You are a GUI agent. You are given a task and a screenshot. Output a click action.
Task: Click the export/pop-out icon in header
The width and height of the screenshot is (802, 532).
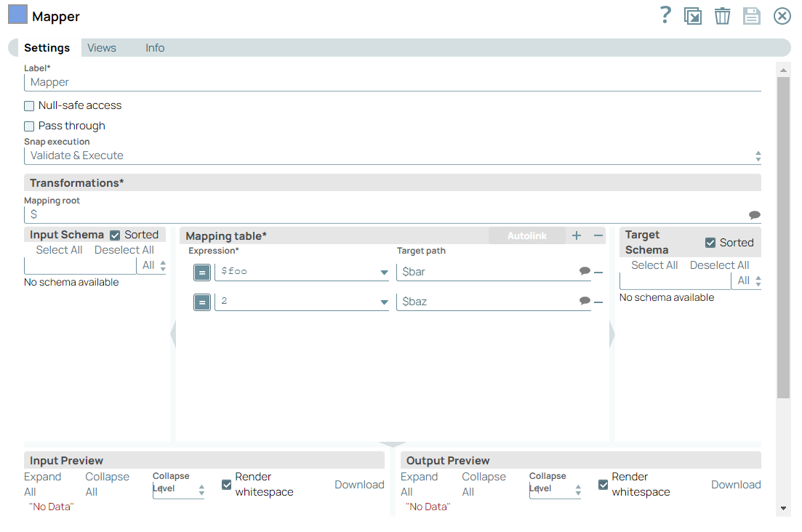point(693,16)
